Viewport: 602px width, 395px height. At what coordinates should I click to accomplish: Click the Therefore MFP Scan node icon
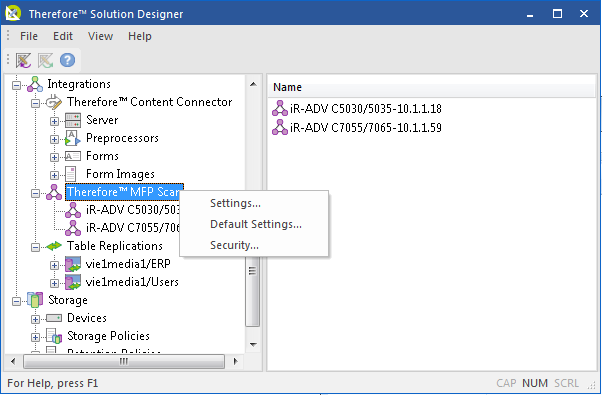[54, 192]
